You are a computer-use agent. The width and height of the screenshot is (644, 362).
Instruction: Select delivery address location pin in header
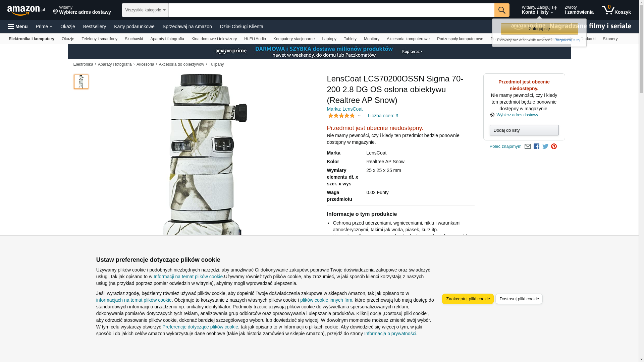pos(55,12)
